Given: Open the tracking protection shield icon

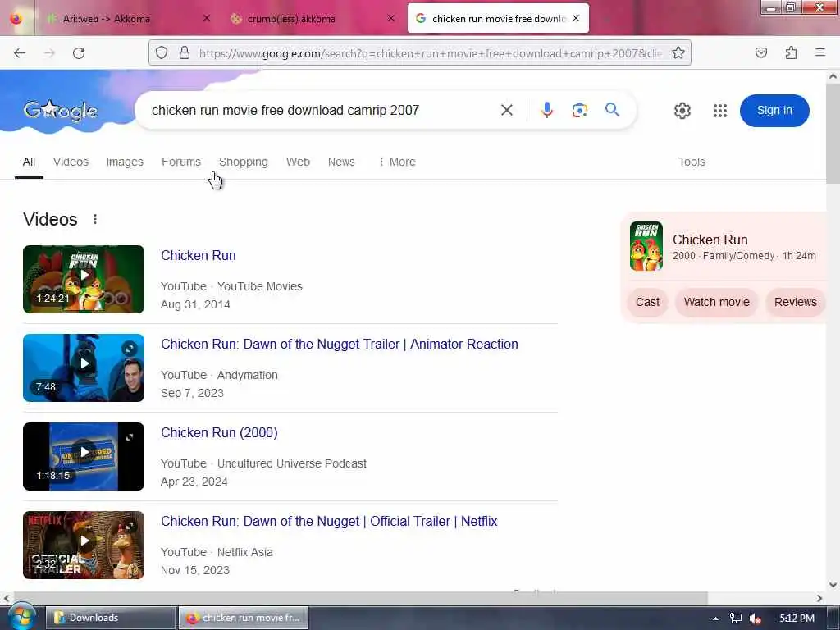Looking at the screenshot, I should [x=162, y=53].
